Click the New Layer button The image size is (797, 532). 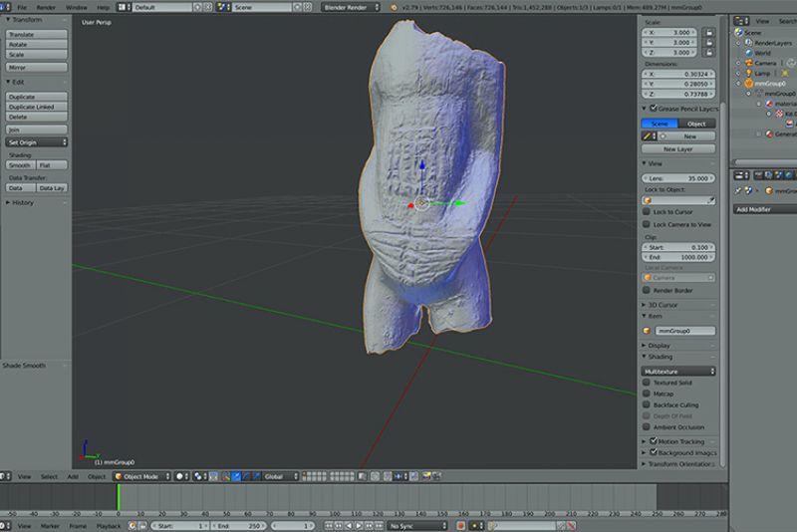point(678,149)
